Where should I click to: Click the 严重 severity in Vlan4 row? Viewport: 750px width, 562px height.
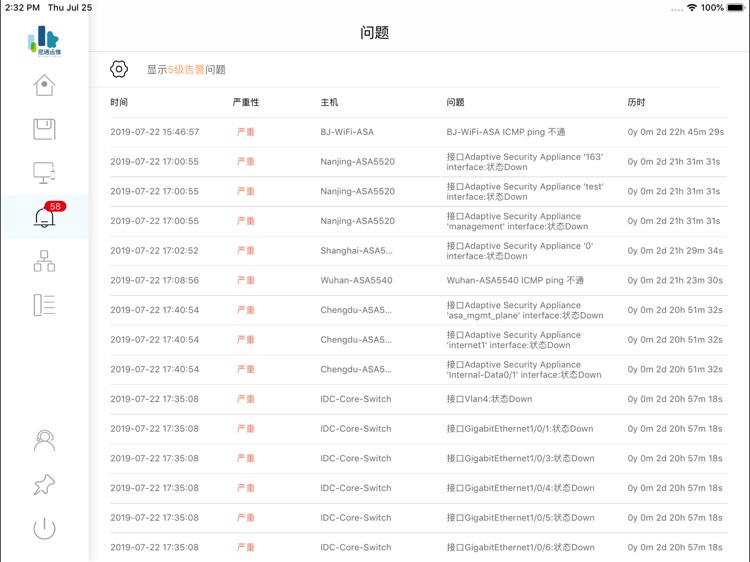point(246,399)
